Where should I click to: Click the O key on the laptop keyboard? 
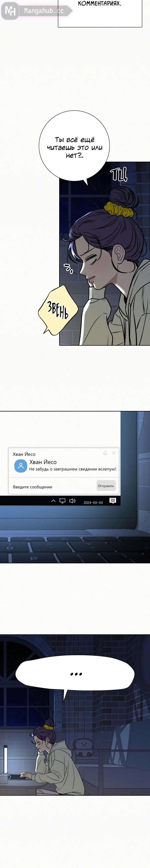pos(10,548)
